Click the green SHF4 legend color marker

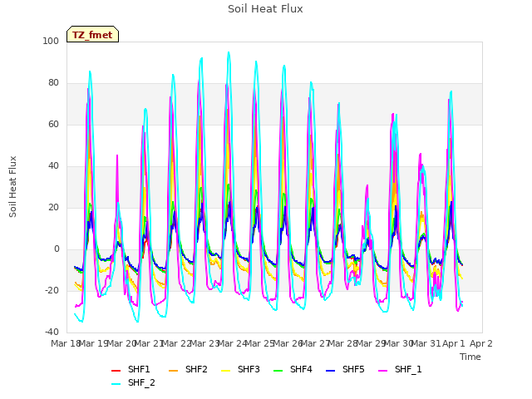tap(278, 371)
